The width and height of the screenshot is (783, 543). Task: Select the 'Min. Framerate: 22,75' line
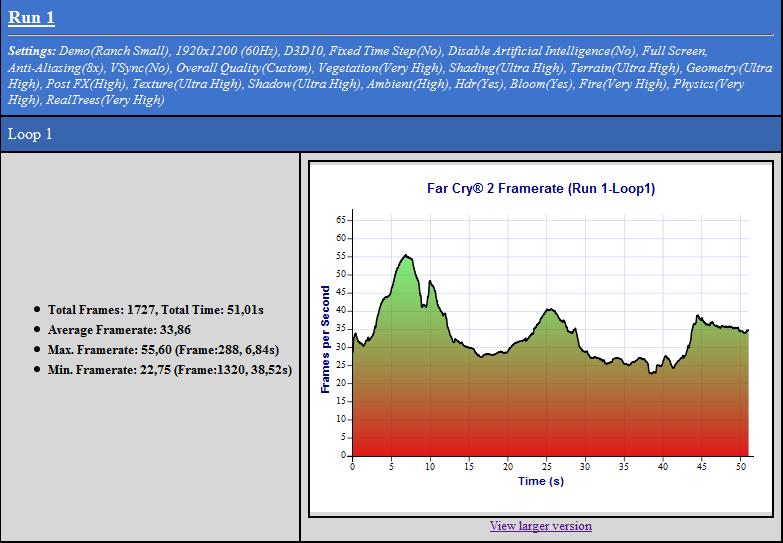tap(170, 370)
